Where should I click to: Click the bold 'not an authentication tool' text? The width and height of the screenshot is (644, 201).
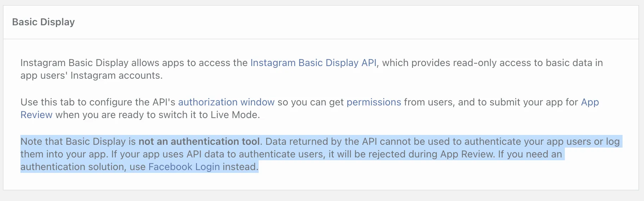(x=199, y=142)
